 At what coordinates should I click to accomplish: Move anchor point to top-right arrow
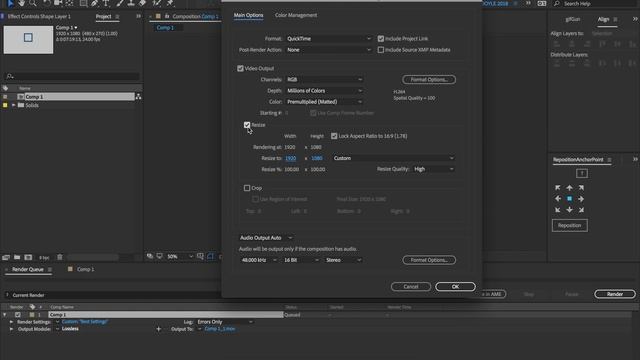pyautogui.click(x=581, y=188)
